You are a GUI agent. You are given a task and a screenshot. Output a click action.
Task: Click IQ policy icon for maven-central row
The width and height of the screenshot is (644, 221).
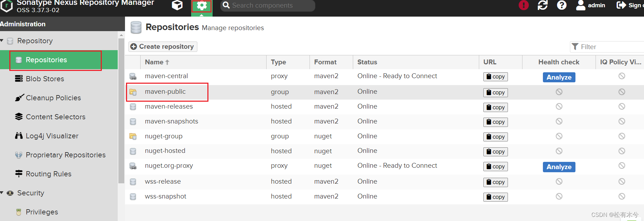[x=622, y=76]
